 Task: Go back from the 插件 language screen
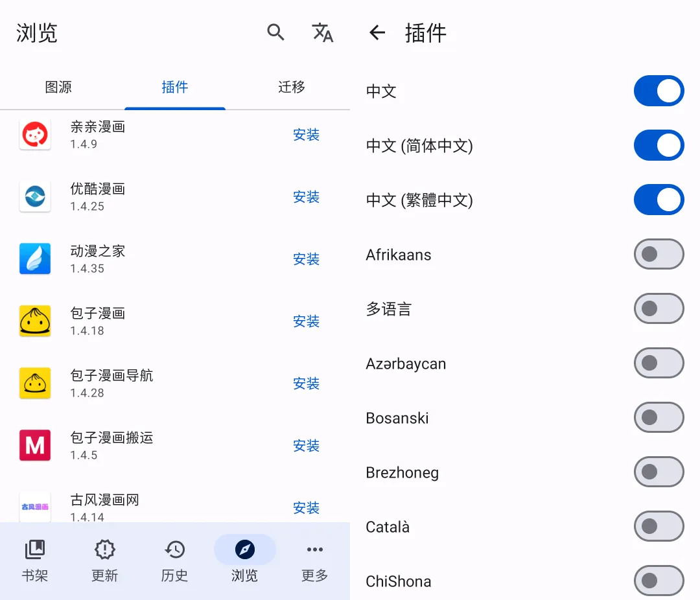point(377,32)
